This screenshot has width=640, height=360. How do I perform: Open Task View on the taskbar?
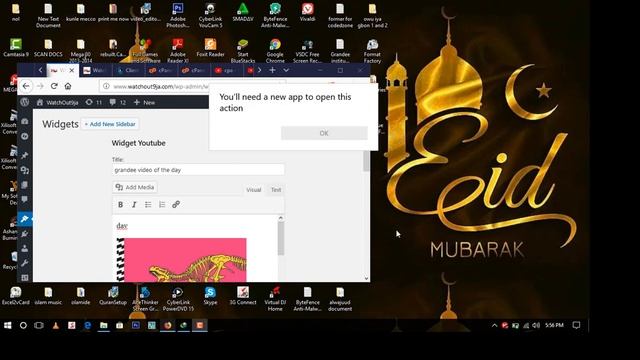point(39,325)
